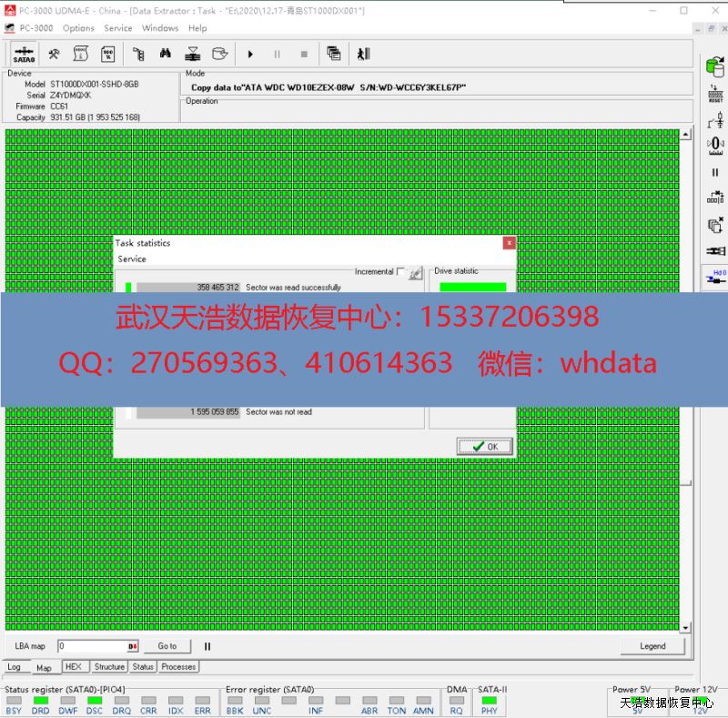Click the binoculars search icon
Image resolution: width=728 pixels, height=718 pixels.
tap(166, 54)
